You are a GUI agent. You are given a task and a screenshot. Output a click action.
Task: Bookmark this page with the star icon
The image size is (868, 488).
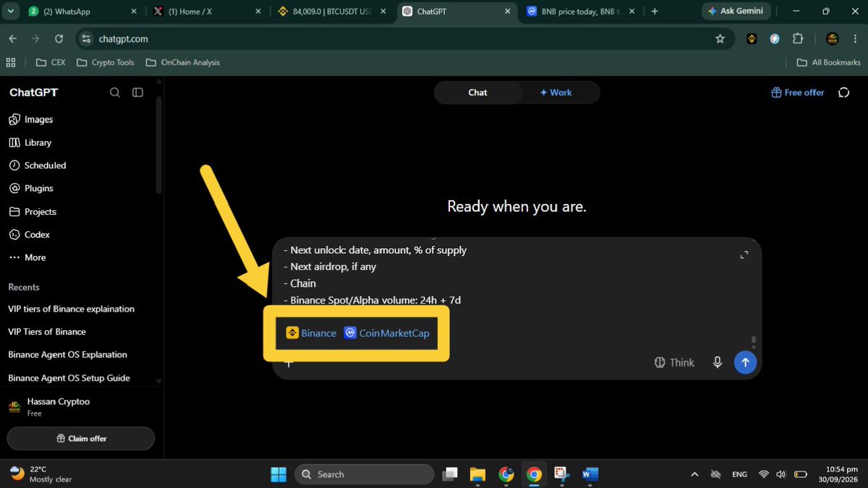click(x=720, y=39)
